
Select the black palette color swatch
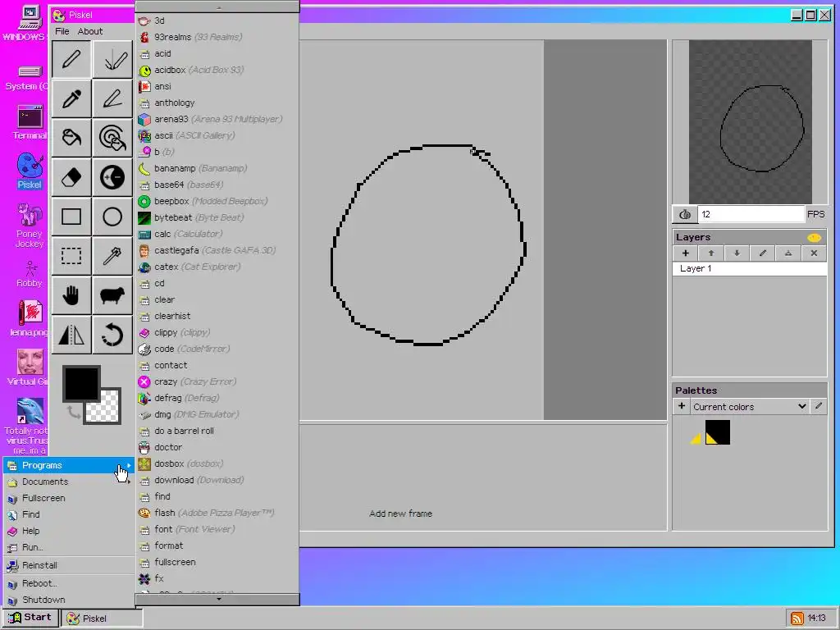pos(717,432)
